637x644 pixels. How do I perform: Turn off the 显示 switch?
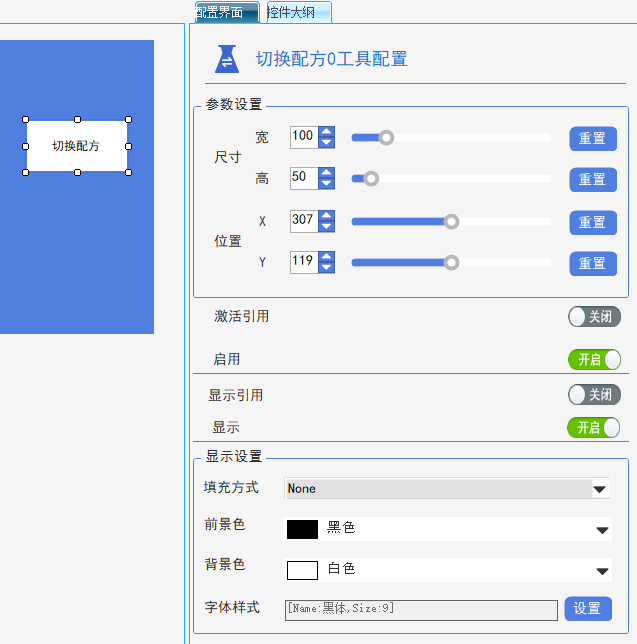[593, 428]
